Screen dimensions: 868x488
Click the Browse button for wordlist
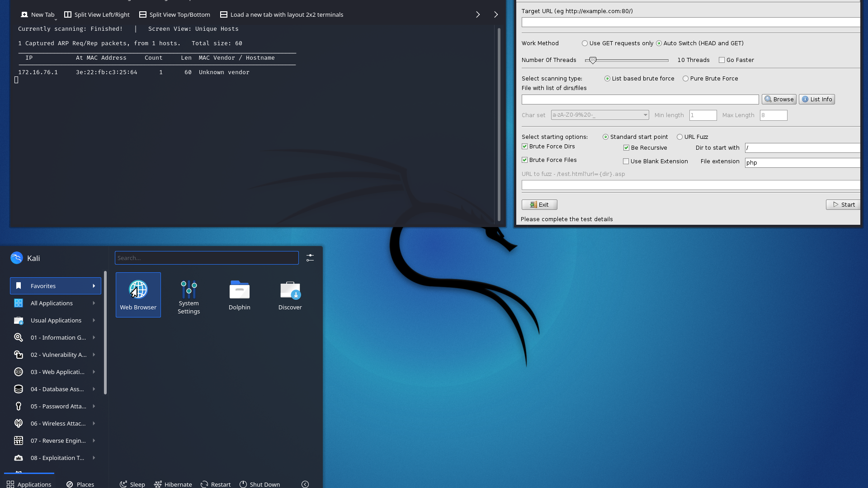tap(778, 99)
